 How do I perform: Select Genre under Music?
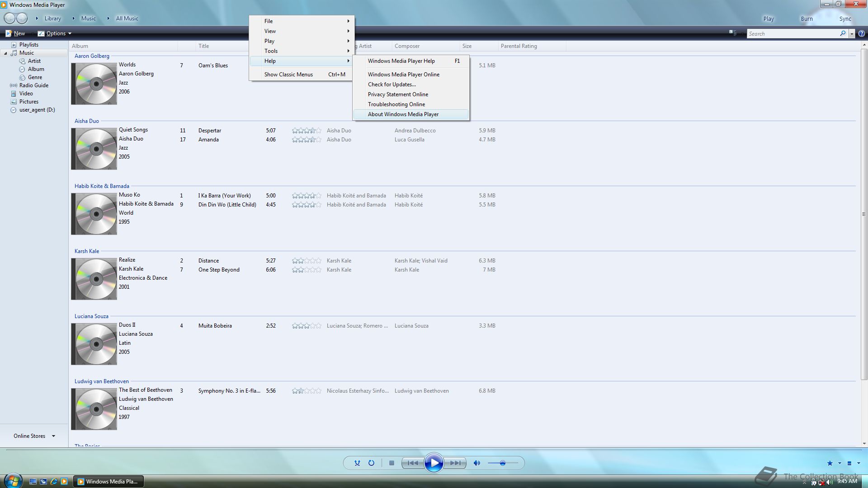35,77
